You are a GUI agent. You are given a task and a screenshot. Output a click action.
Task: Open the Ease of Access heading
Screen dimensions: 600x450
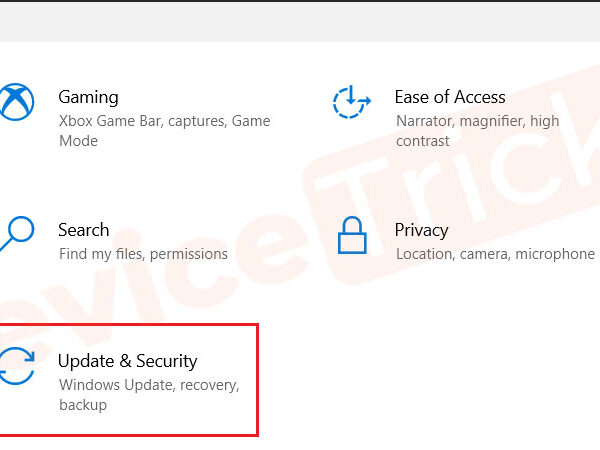pyautogui.click(x=450, y=97)
